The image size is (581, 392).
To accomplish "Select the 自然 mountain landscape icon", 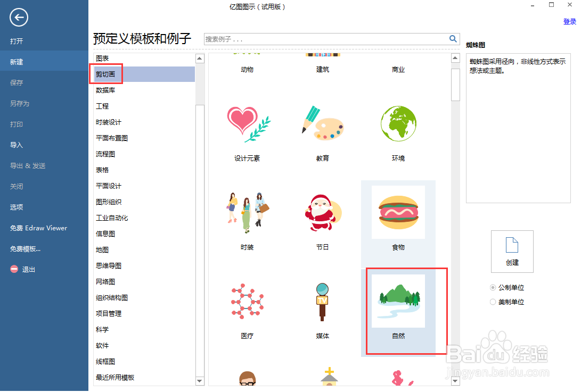I will 398,301.
